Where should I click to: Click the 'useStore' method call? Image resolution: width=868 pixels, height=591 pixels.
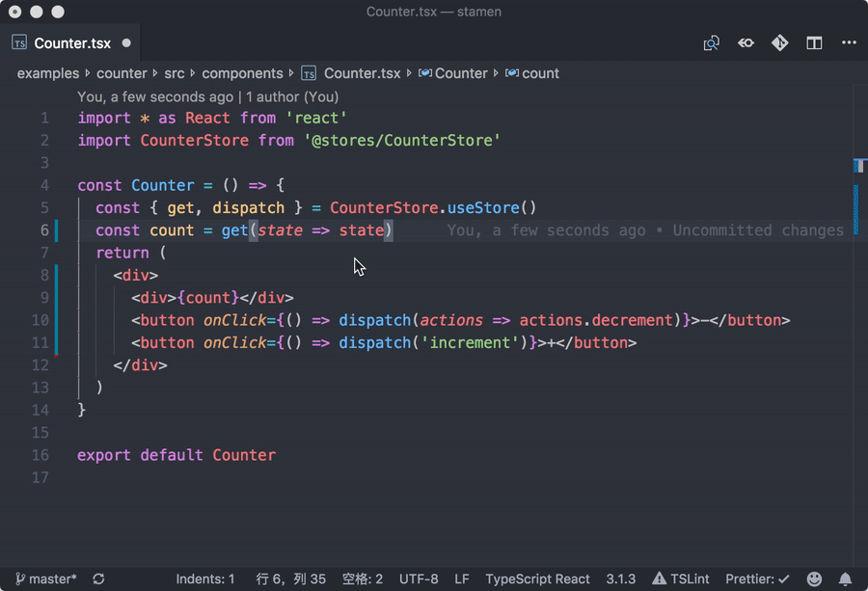tap(483, 208)
